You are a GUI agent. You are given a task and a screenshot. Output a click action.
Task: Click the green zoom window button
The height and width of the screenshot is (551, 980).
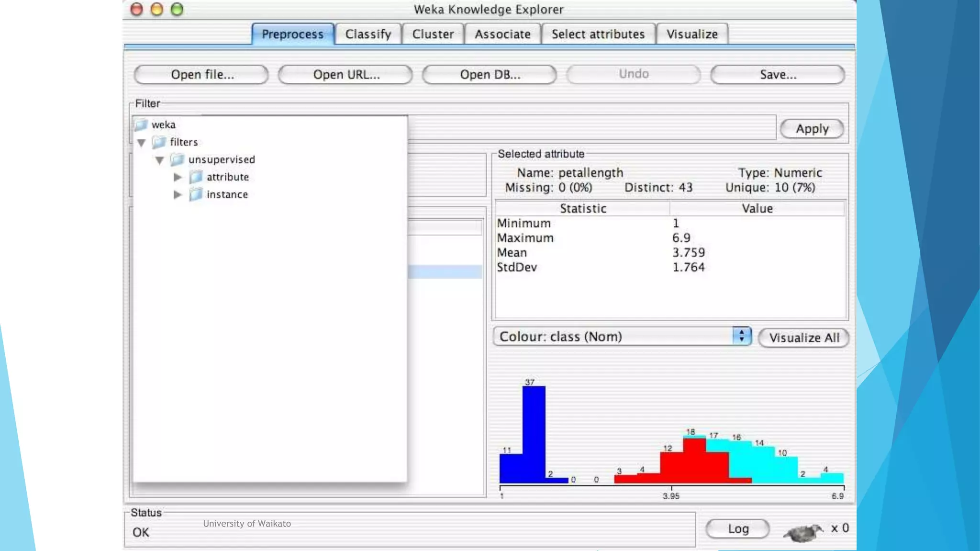[177, 9]
